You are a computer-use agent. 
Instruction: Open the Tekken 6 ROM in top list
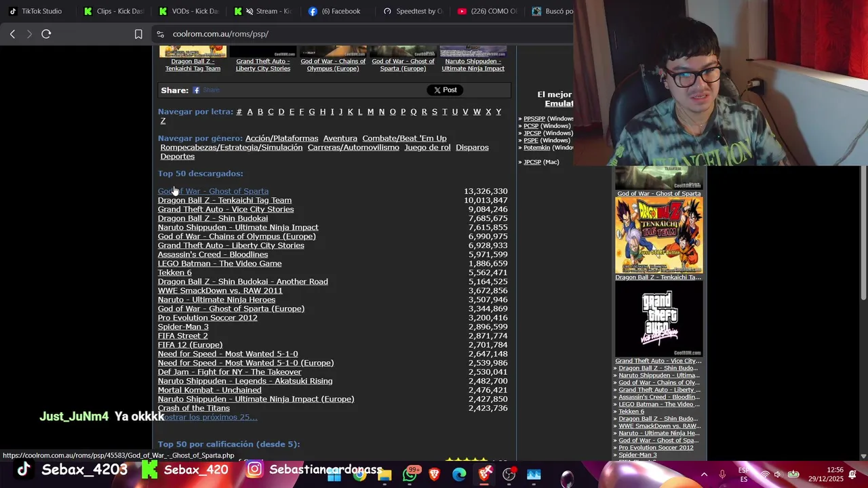click(175, 272)
